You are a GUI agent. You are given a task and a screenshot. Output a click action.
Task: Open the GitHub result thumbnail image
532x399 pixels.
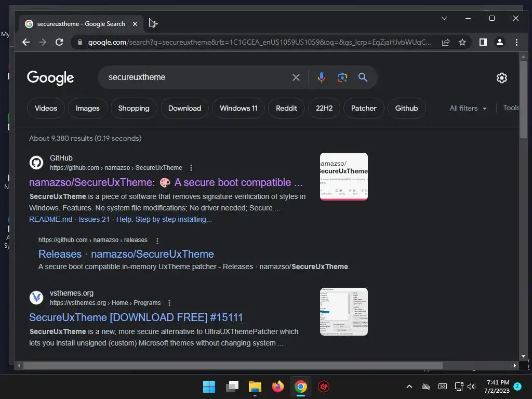click(344, 177)
